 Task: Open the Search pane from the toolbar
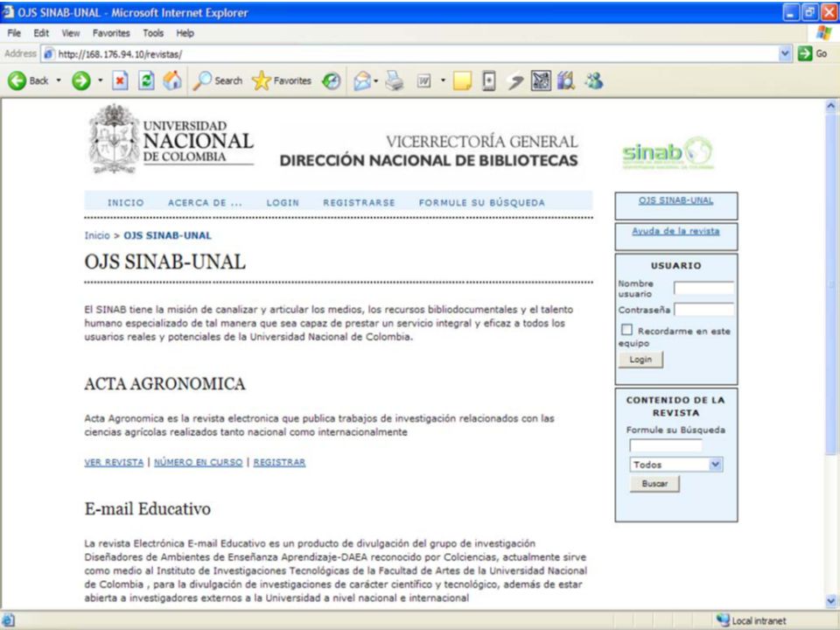pyautogui.click(x=218, y=80)
